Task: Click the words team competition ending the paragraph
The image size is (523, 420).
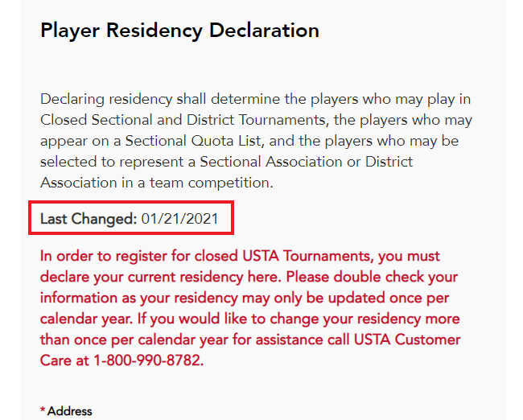Action: pyautogui.click(x=209, y=183)
